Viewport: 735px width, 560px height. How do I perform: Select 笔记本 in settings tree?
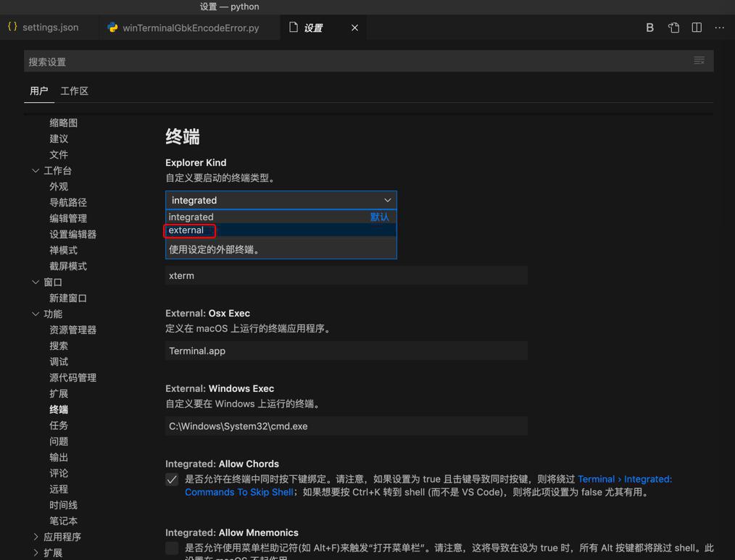63,521
